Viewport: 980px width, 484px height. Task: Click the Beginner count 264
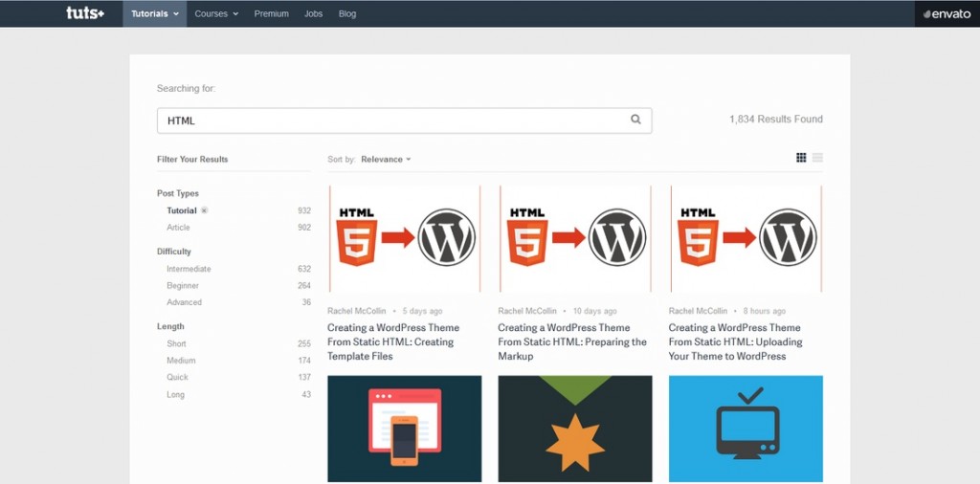[x=304, y=285]
